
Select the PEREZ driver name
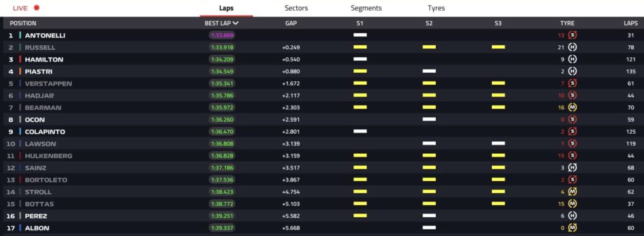click(x=36, y=216)
